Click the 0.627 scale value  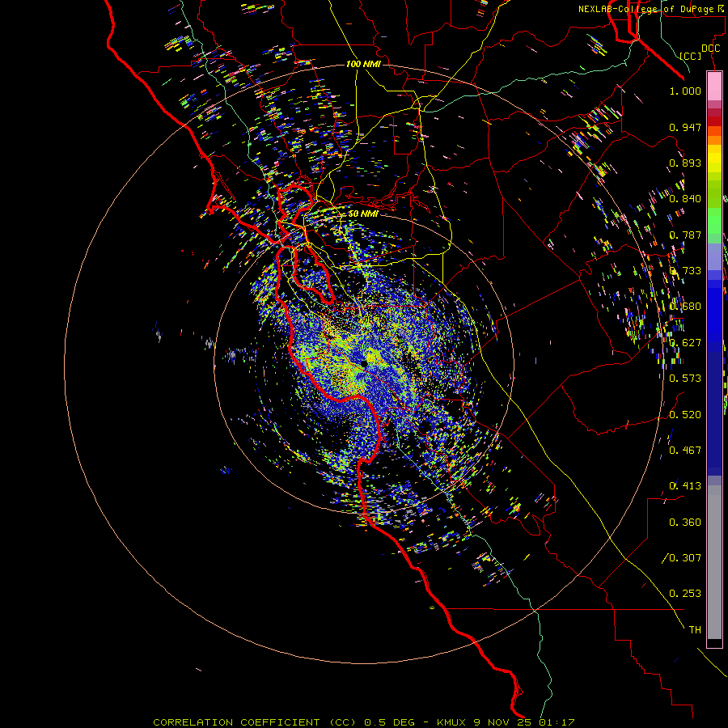(685, 343)
